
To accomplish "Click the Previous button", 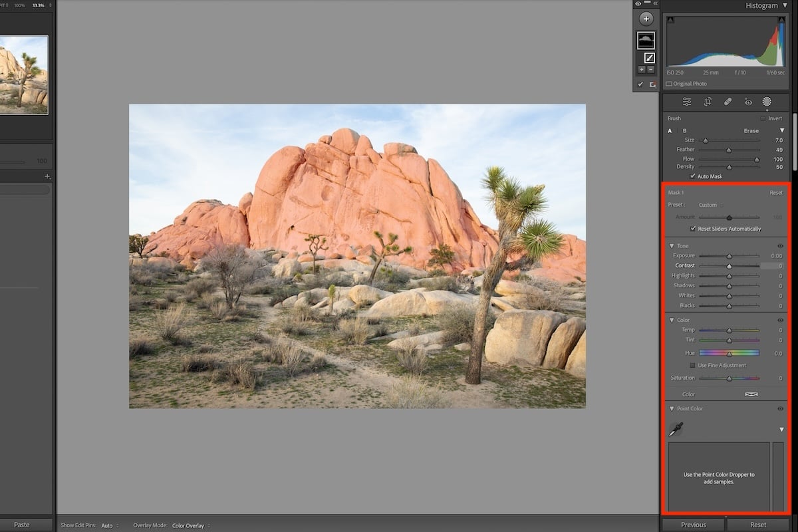I will [x=694, y=524].
